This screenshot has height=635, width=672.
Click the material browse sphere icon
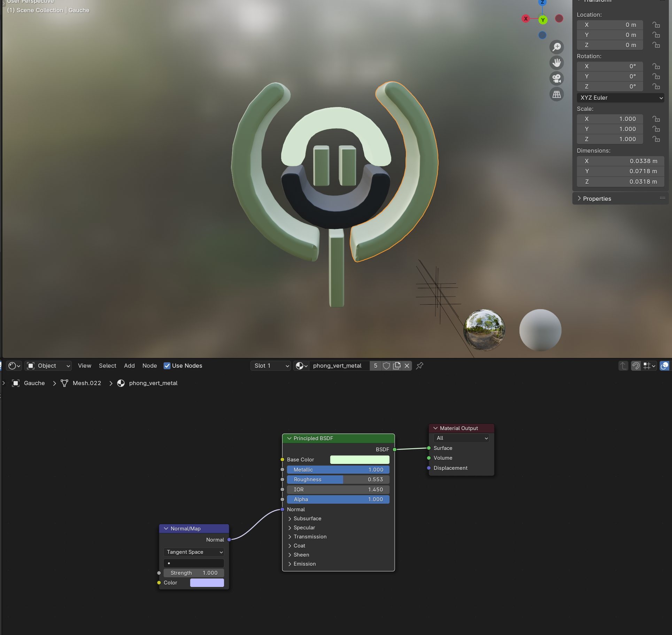(302, 366)
